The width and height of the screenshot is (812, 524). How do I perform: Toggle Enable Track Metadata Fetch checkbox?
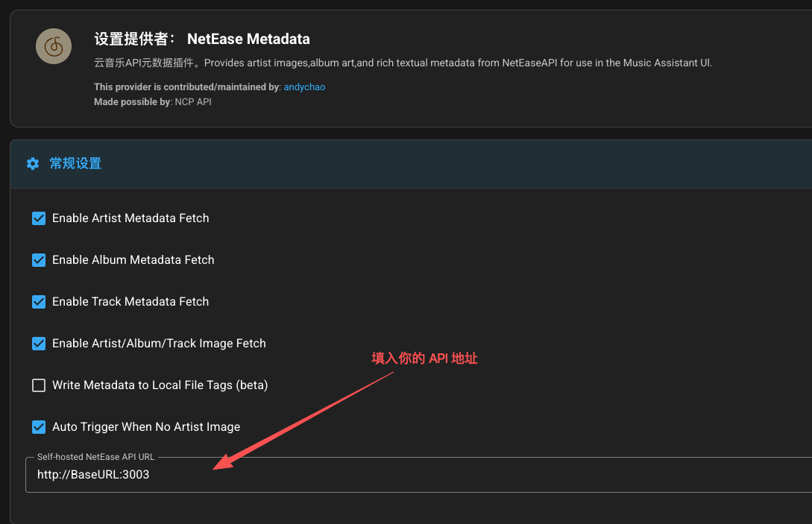pyautogui.click(x=39, y=302)
